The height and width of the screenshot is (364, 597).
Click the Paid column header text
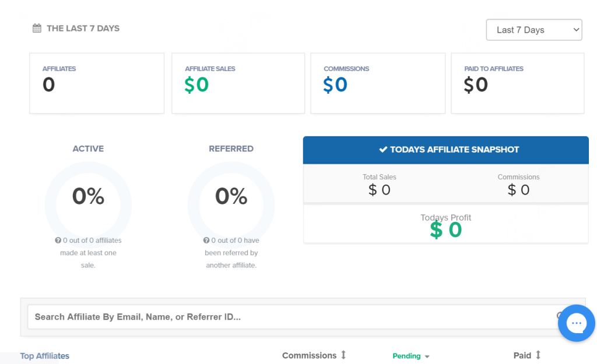coord(522,355)
